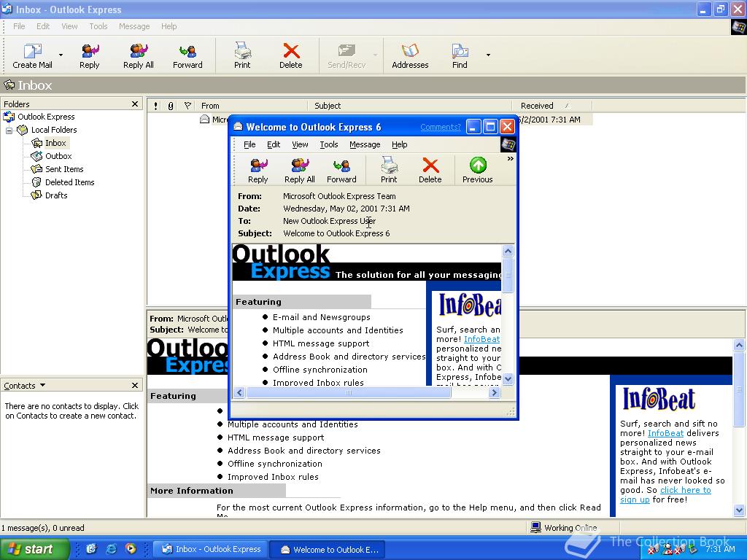The height and width of the screenshot is (560, 747).
Task: Click left arrow of message horizontal scrollbar
Action: click(239, 392)
